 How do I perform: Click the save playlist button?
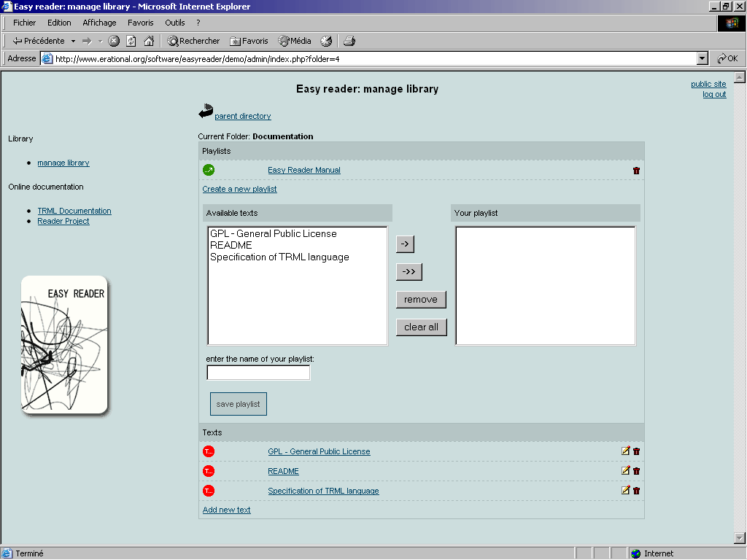(238, 404)
